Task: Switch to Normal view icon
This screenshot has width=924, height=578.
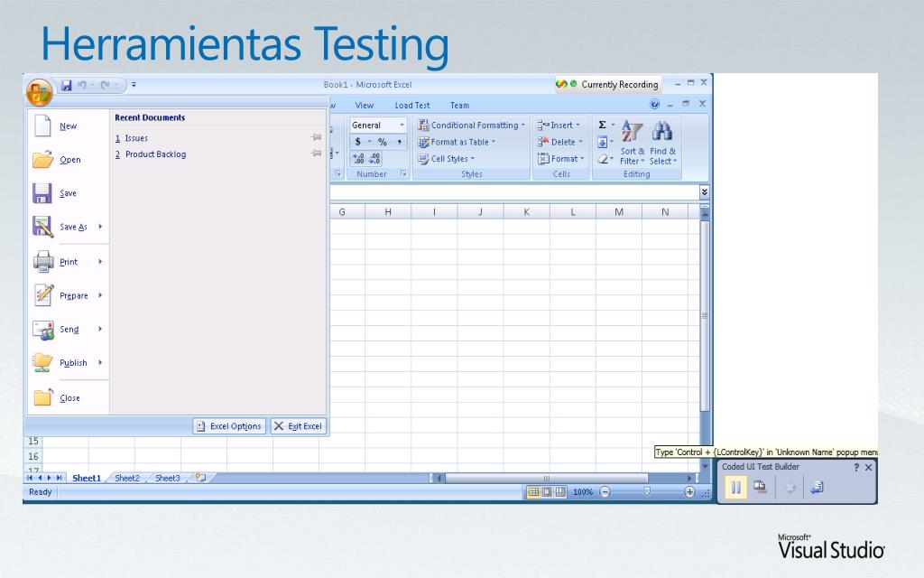Action: (532, 492)
